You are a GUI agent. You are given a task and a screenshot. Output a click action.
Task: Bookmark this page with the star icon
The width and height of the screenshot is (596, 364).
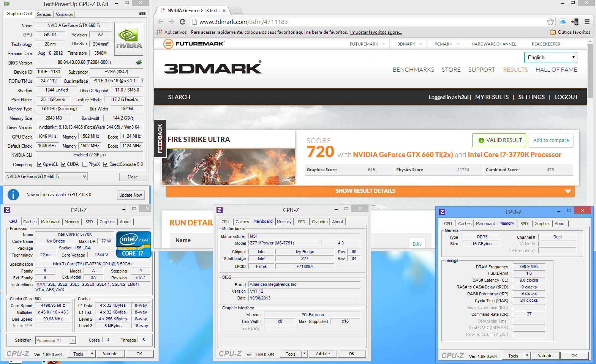pos(550,22)
